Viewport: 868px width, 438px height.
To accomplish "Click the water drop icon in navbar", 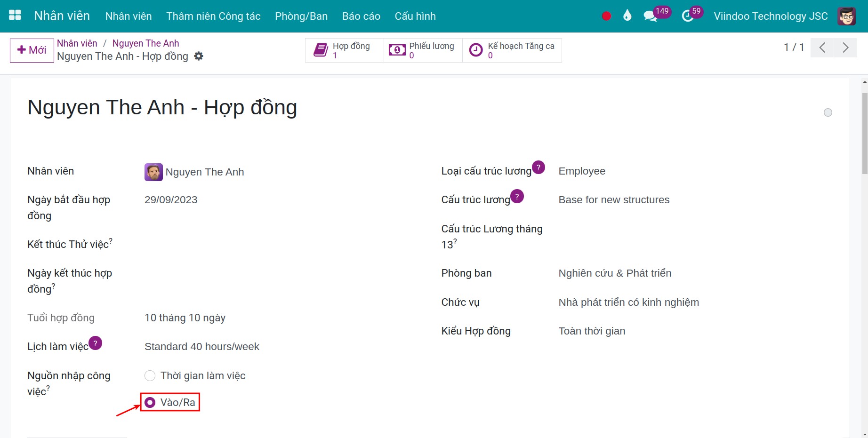I will [627, 16].
